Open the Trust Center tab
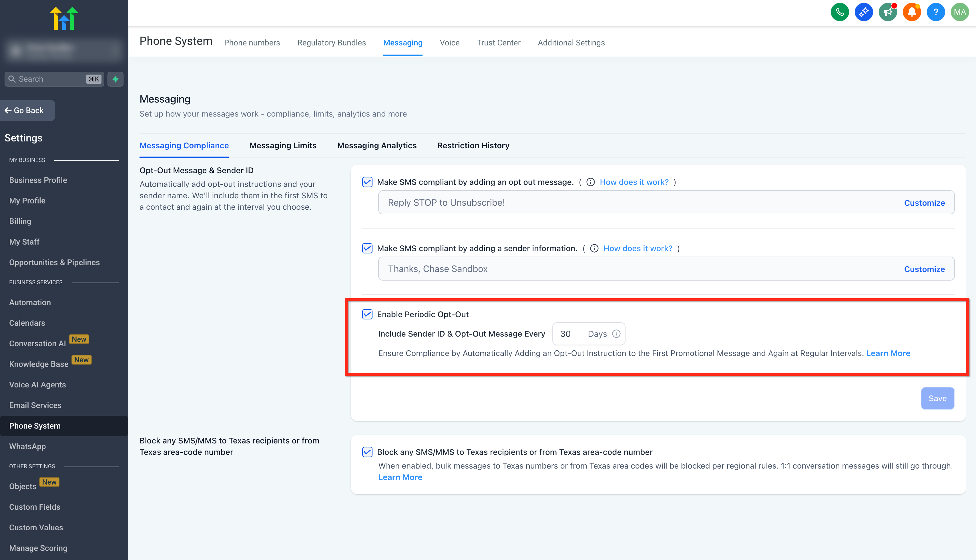 [498, 43]
